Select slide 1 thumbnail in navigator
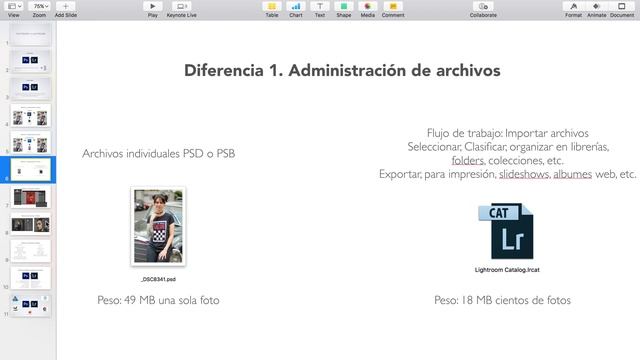 point(31,34)
